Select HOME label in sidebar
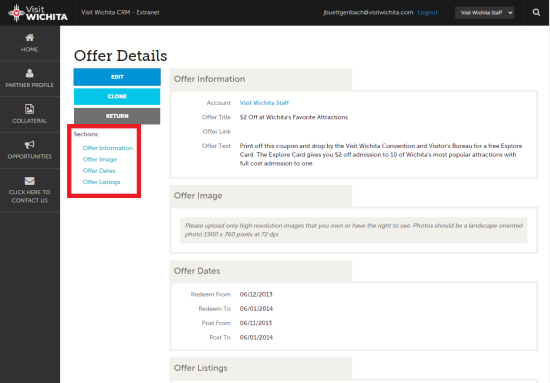The height and width of the screenshot is (383, 550). 29,49
